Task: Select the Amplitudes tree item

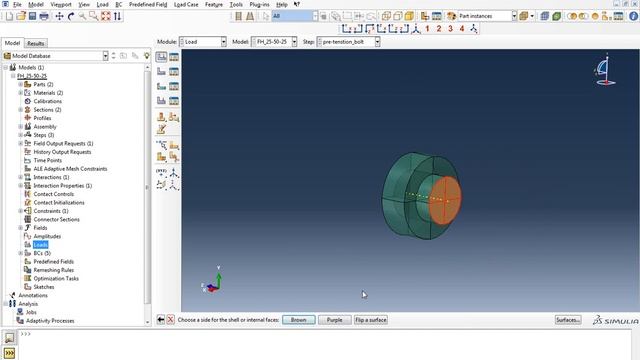Action: pos(47,236)
